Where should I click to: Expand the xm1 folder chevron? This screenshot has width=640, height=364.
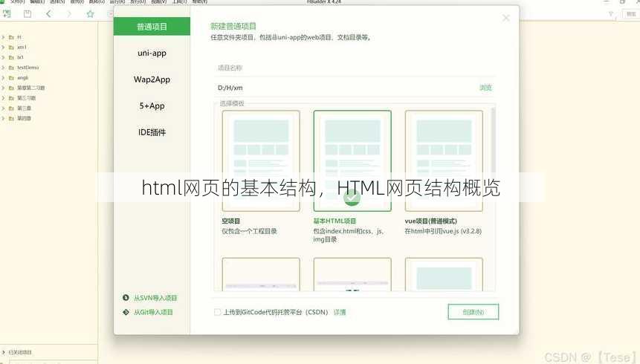coord(3,48)
